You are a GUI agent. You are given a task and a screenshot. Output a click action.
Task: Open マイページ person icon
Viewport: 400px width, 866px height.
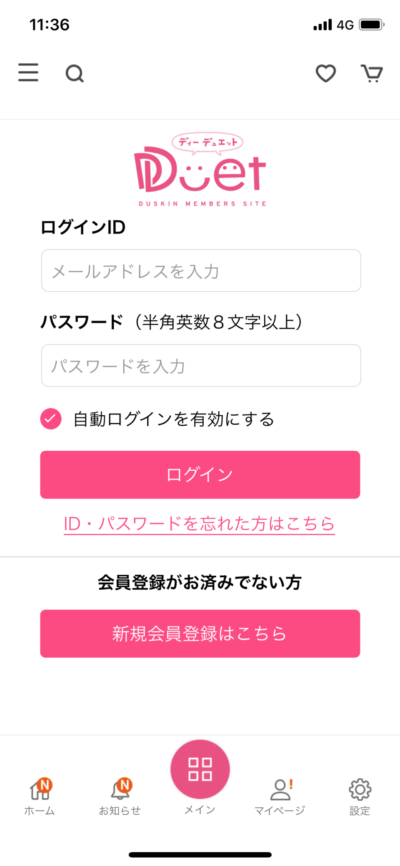click(280, 790)
